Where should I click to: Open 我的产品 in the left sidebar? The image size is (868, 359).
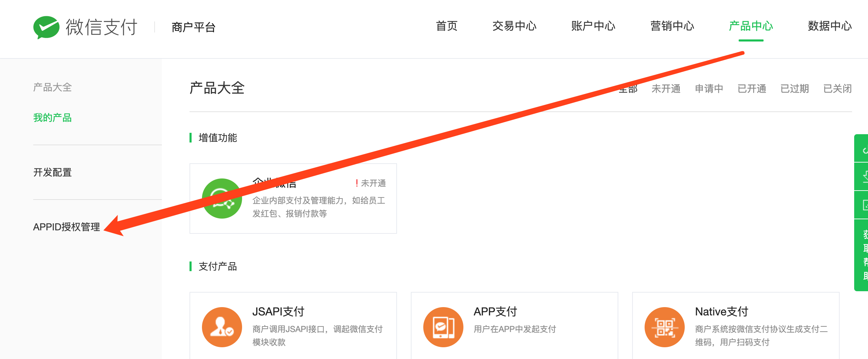click(53, 118)
